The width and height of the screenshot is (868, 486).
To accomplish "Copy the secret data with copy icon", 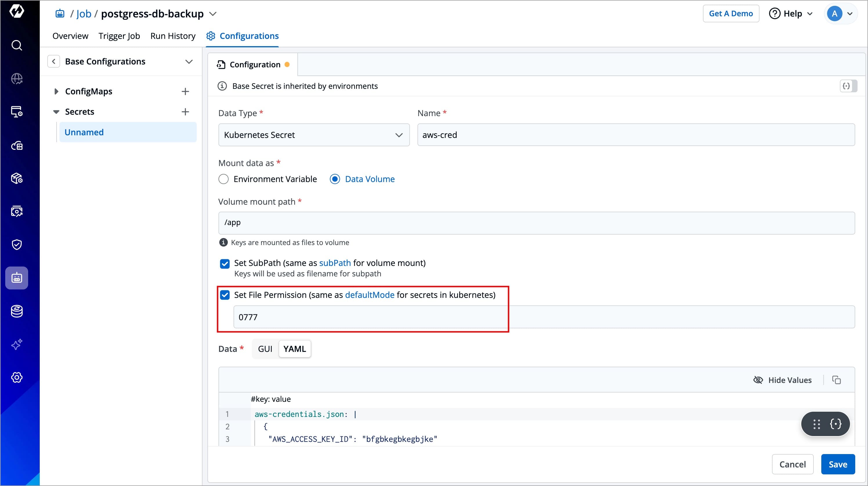I will coord(836,380).
